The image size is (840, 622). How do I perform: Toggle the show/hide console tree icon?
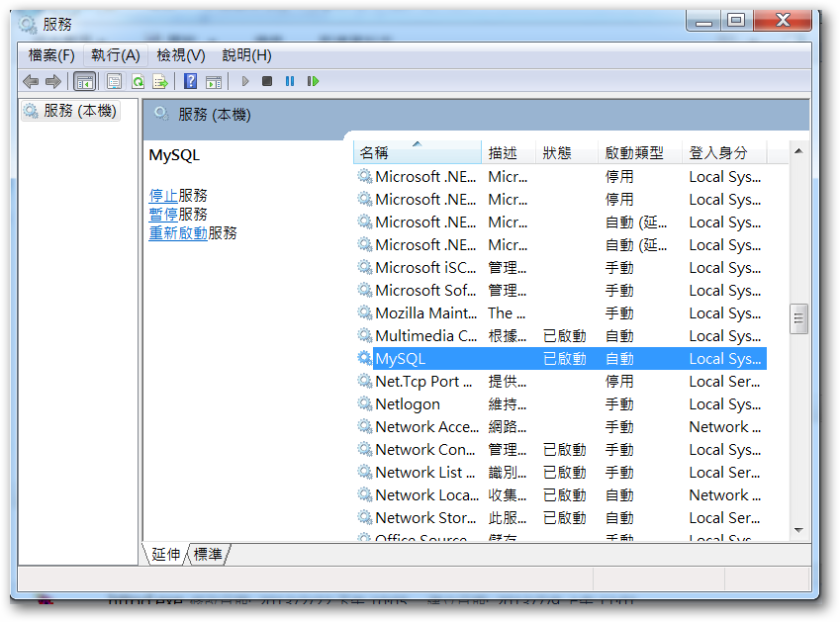pyautogui.click(x=85, y=81)
